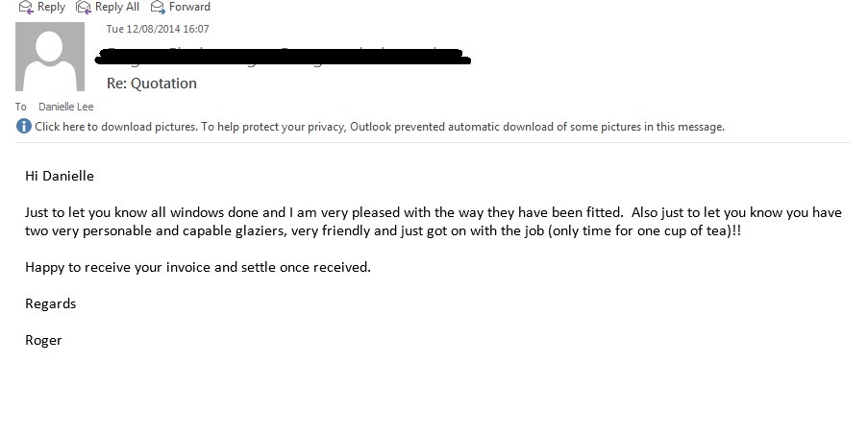868x435 pixels.
Task: Click the signature name "Roger"
Action: click(43, 340)
